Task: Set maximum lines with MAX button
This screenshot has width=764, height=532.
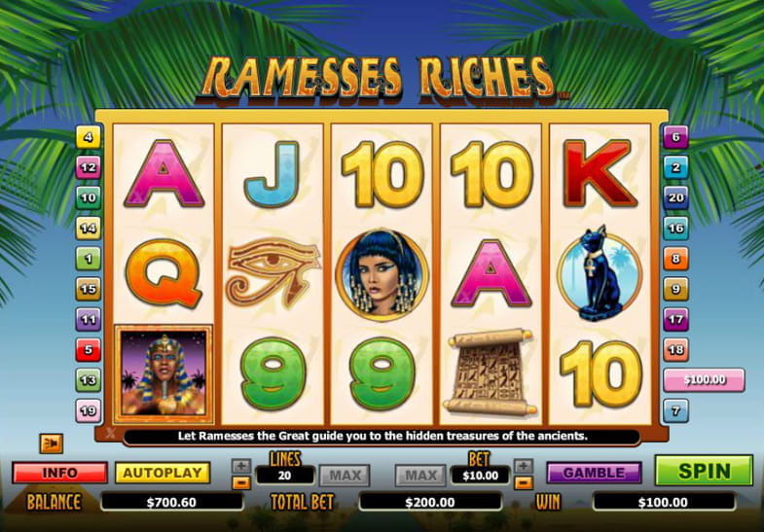Action: point(345,475)
